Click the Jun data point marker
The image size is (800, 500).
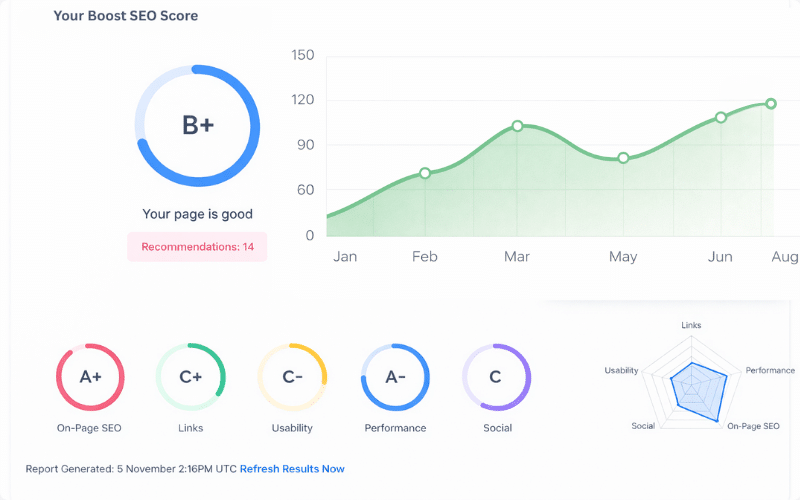click(x=721, y=117)
